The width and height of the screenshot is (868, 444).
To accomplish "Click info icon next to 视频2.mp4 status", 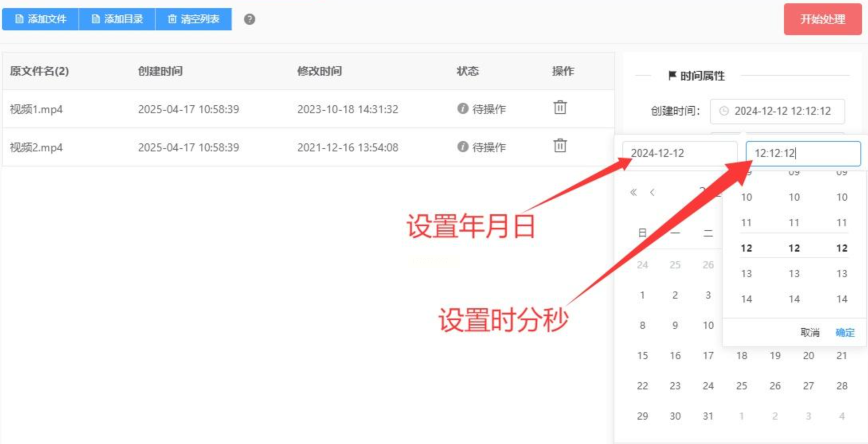I will pos(462,147).
